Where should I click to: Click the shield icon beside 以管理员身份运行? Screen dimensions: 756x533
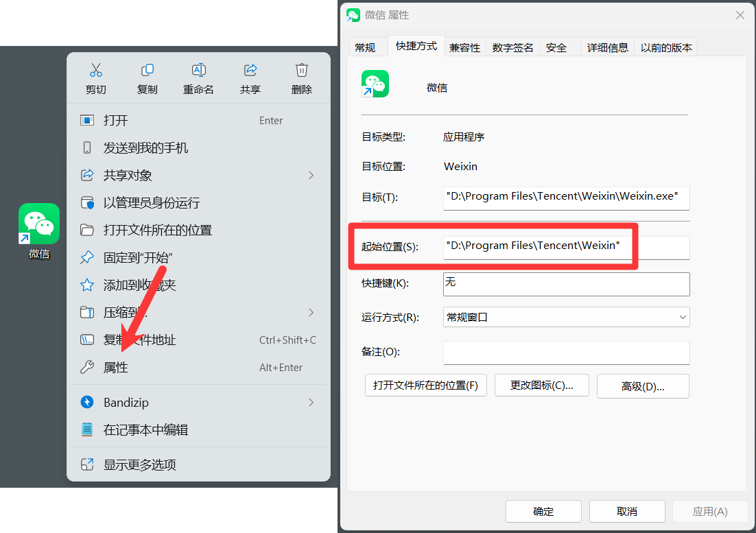87,202
